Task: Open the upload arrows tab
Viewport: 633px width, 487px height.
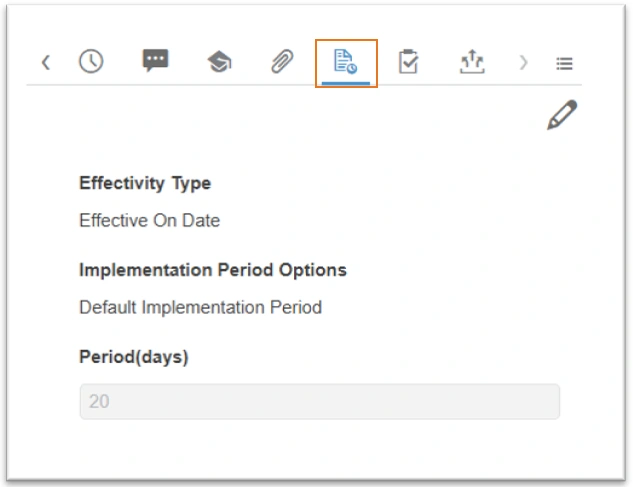Action: 471,62
